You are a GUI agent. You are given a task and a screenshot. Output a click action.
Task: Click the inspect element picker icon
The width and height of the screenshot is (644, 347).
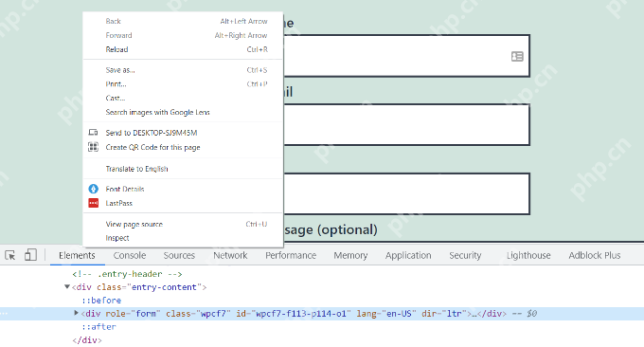point(10,255)
